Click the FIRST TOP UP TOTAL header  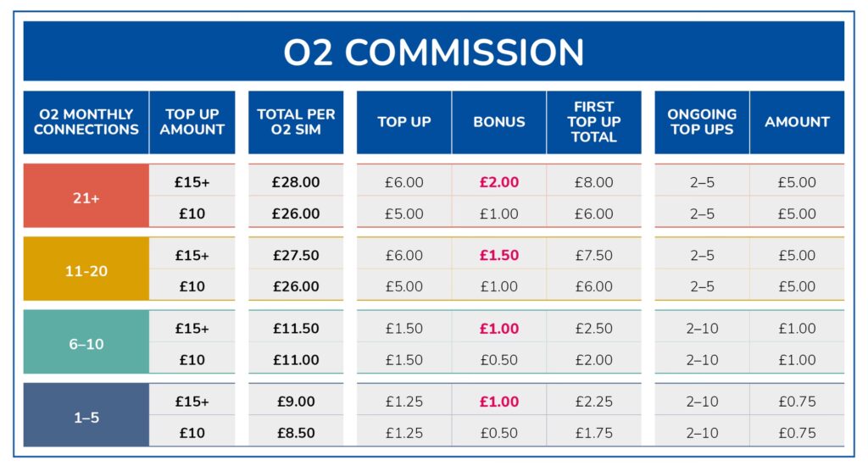593,122
